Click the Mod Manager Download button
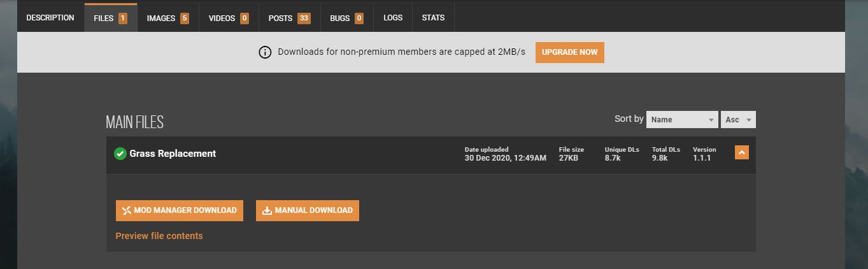This screenshot has height=269, width=868. tap(180, 210)
